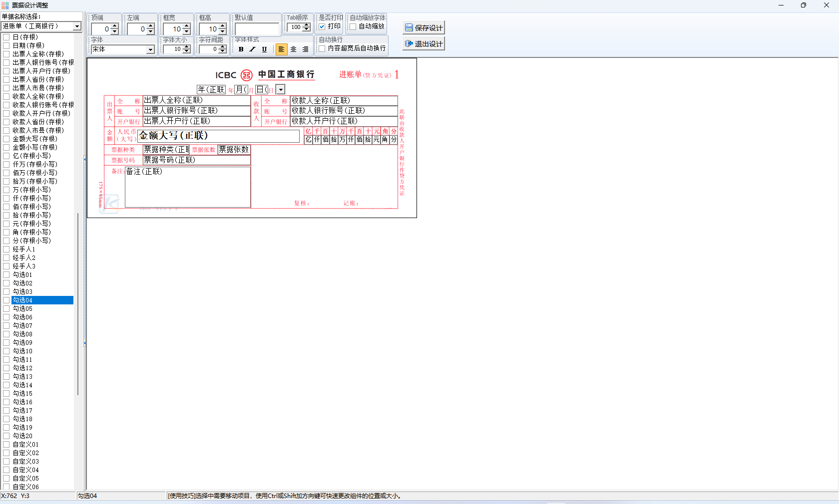Click into 框宽 number field
Image resolution: width=839 pixels, height=504 pixels.
click(x=173, y=29)
